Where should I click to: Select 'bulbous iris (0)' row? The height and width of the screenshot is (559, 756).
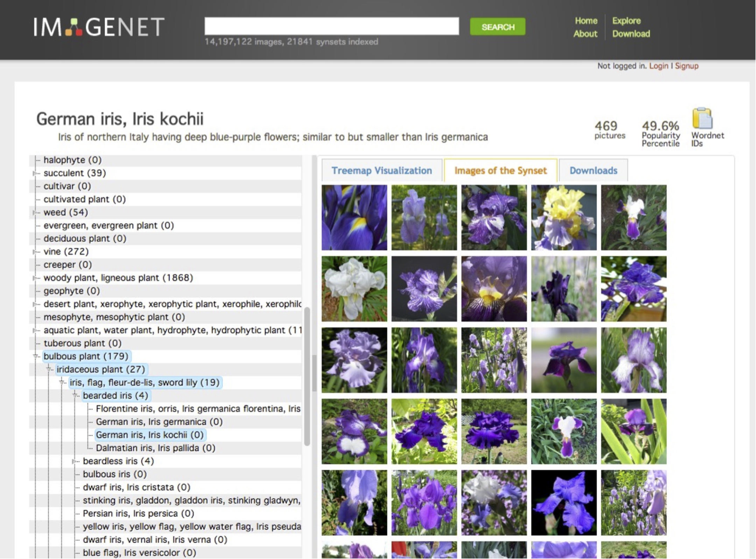click(115, 474)
